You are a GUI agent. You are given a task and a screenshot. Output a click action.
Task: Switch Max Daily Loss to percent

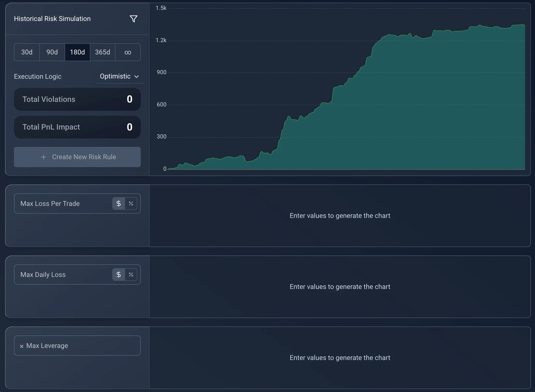[131, 274]
